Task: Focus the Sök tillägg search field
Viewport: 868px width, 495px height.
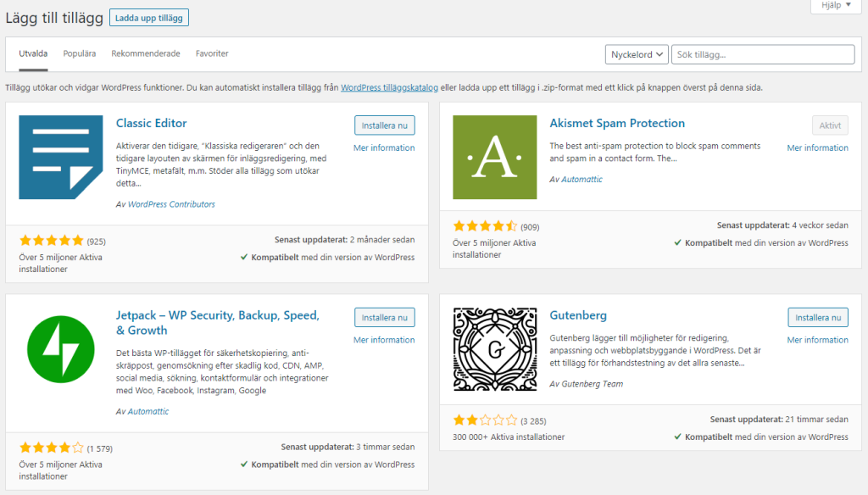Action: [763, 54]
